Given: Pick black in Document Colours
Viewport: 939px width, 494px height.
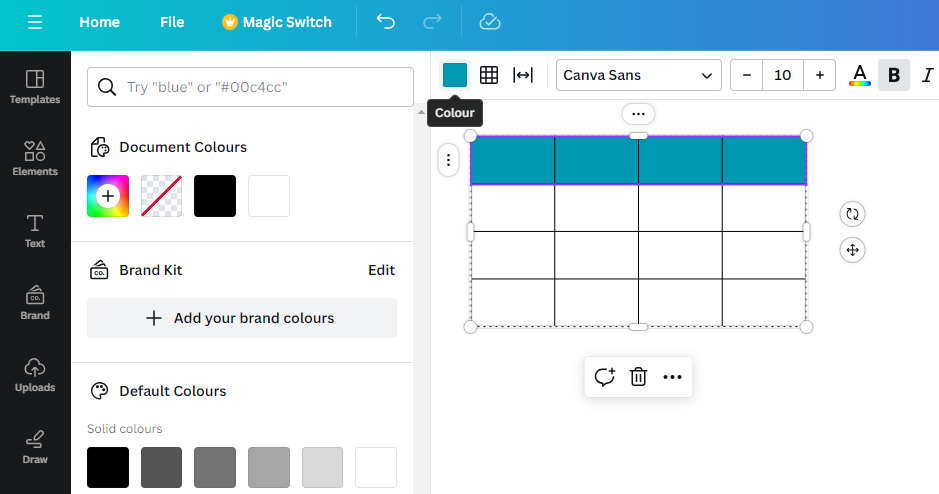Looking at the screenshot, I should 215,196.
